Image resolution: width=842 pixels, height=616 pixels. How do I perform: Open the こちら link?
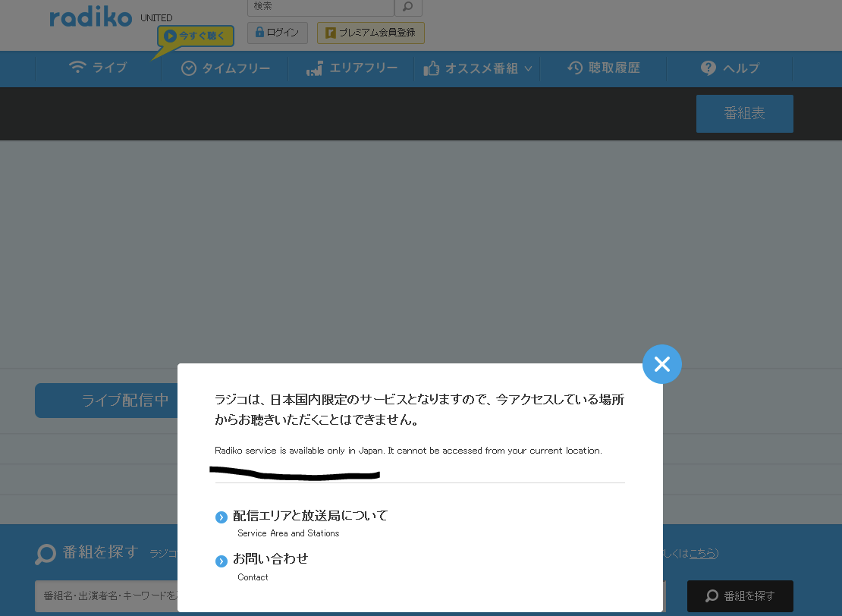pyautogui.click(x=702, y=553)
